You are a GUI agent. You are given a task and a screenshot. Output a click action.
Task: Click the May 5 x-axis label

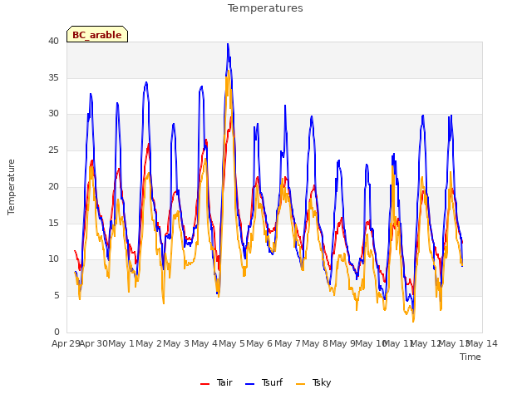pos(231,343)
